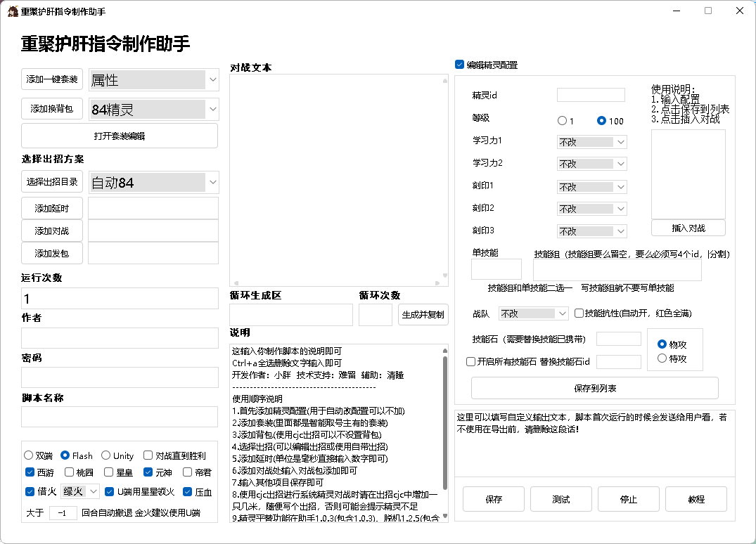Click the 单技能 input field
Screen dimensions: 756x544
click(496, 269)
